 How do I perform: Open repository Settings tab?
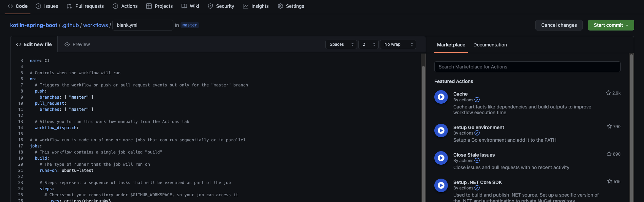(x=291, y=6)
